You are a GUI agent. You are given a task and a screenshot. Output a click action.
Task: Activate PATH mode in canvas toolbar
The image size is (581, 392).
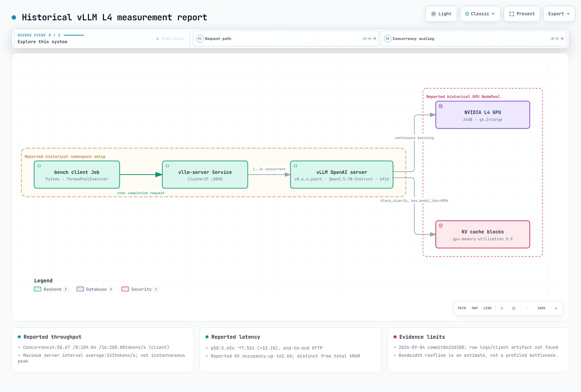(462, 308)
